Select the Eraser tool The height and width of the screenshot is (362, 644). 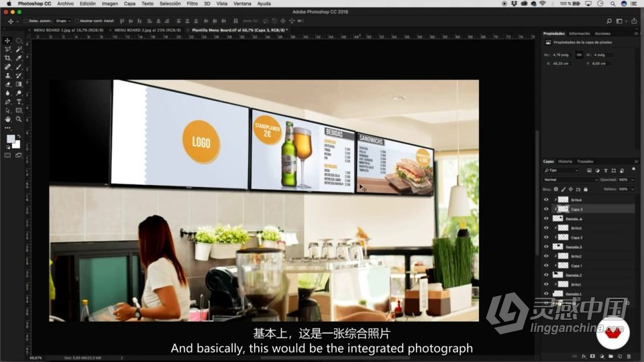pyautogui.click(x=7, y=84)
